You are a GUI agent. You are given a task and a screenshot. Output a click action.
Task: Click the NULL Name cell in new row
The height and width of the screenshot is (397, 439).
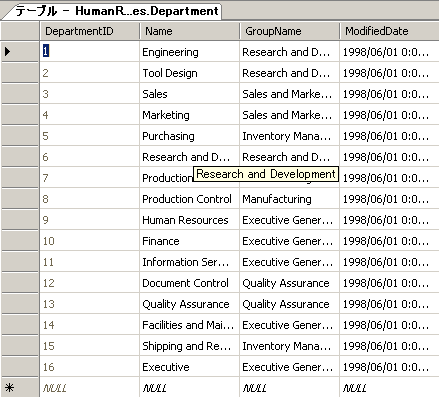pos(189,387)
